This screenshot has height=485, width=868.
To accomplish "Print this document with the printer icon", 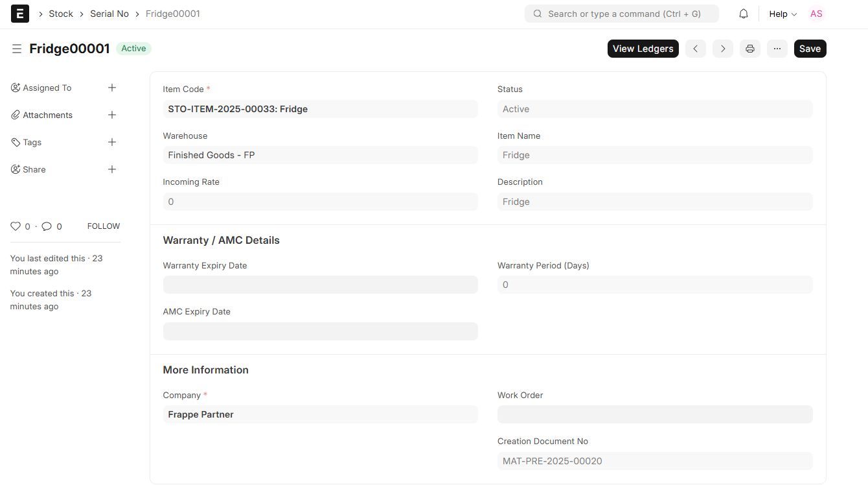I will tap(750, 49).
